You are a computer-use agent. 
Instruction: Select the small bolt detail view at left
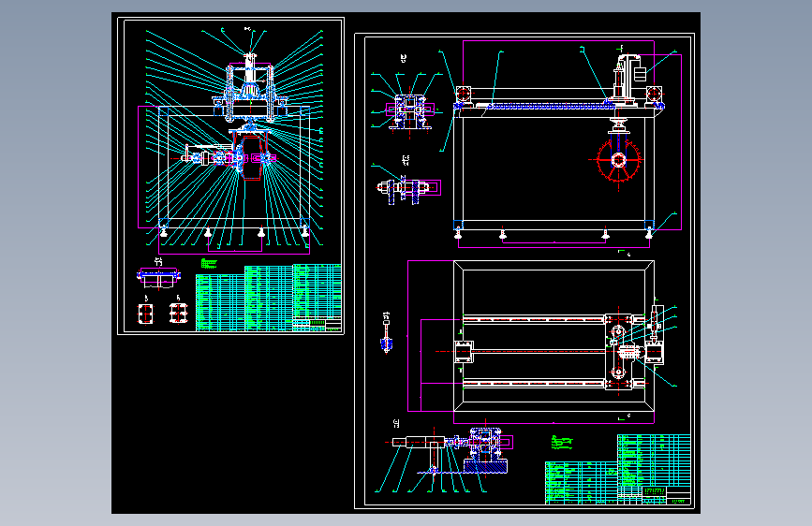tap(386, 333)
